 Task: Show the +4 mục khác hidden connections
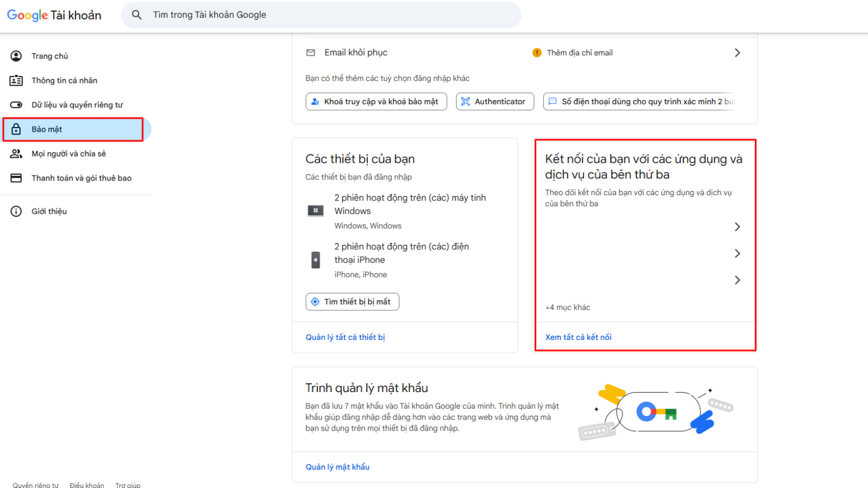pos(567,307)
